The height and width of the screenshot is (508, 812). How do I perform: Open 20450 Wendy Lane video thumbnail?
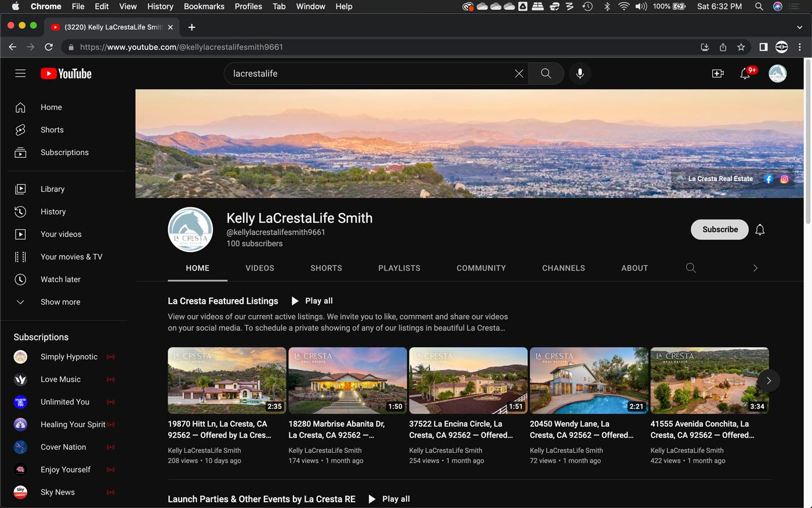click(589, 380)
